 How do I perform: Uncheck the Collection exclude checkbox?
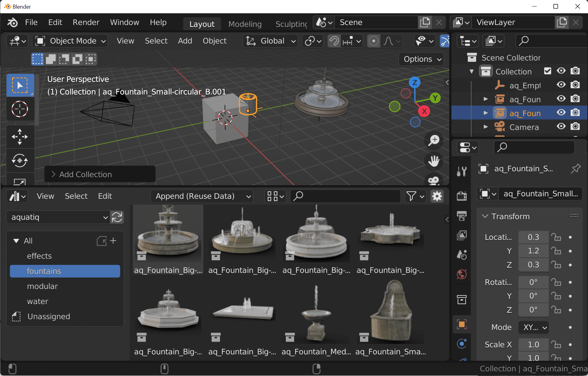click(548, 71)
